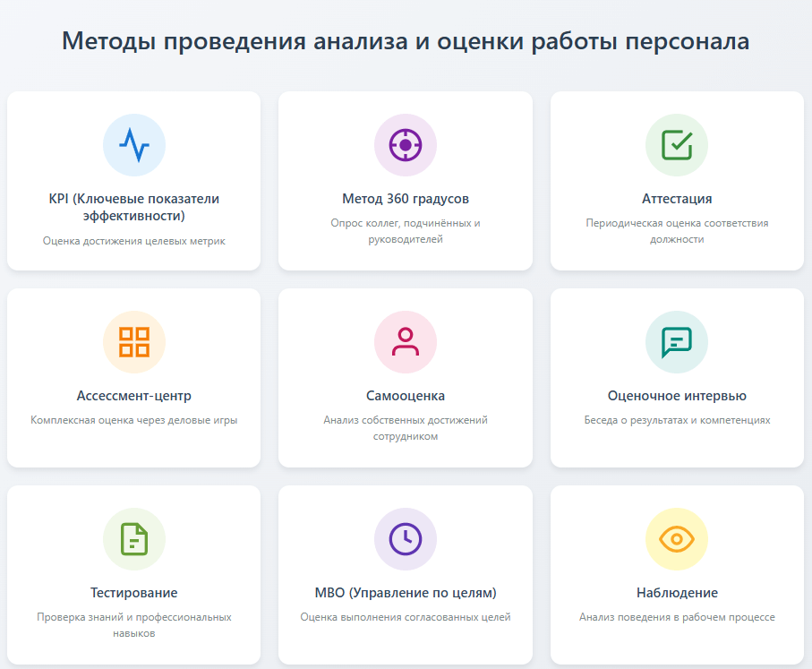Click description "Оценка выполнения согласованных целей"
The image size is (812, 669).
pos(406,617)
